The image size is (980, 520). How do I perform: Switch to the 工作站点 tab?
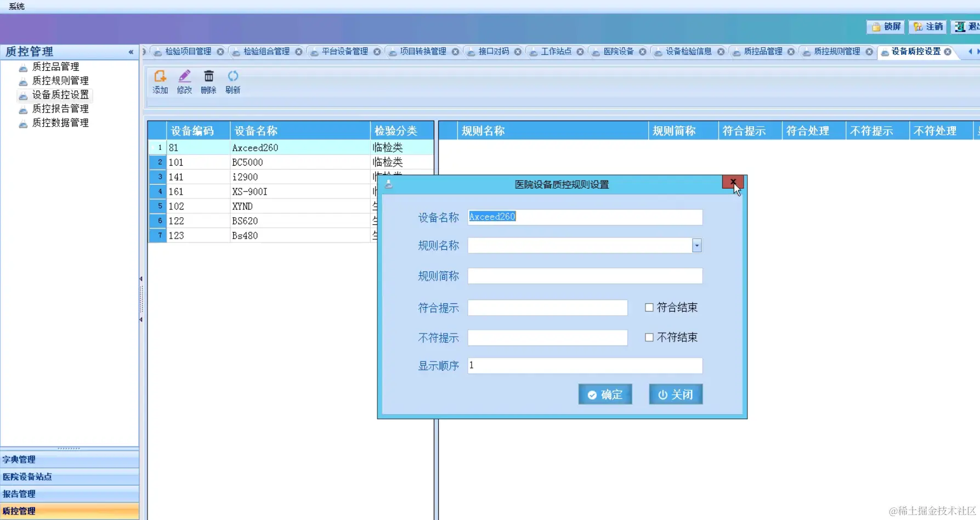[x=556, y=52]
